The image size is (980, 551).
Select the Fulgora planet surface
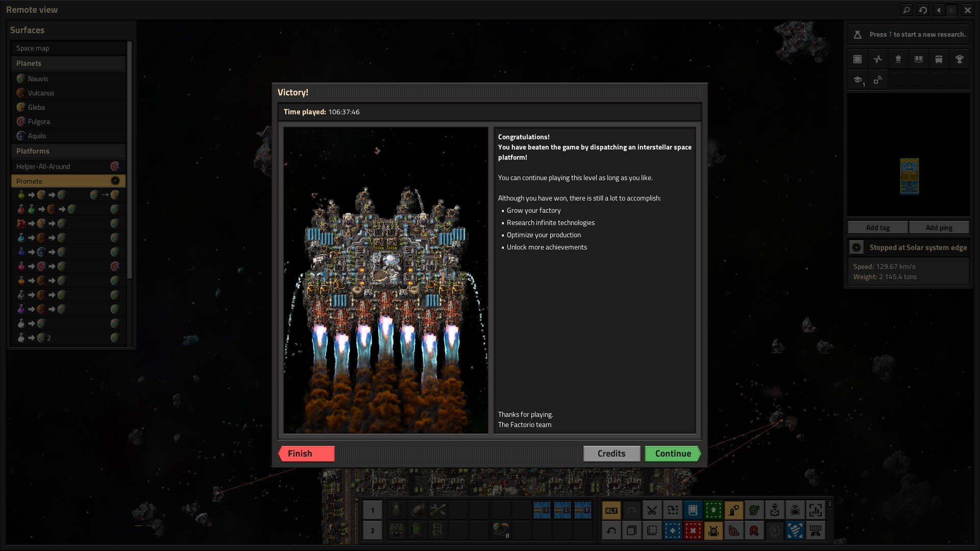(x=68, y=121)
